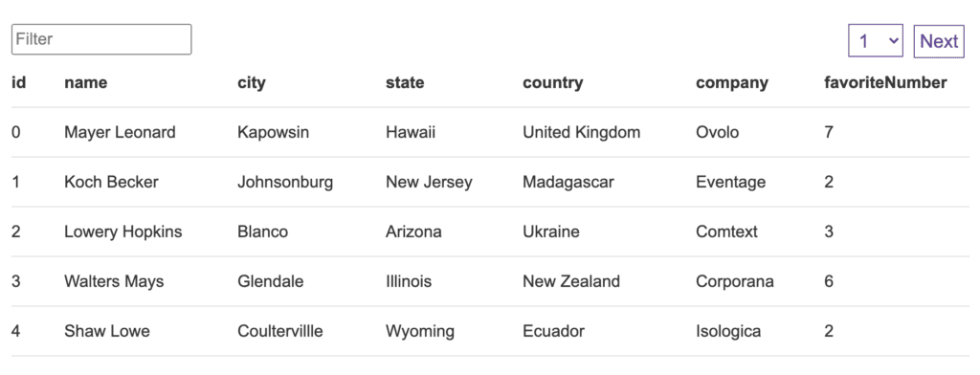Select the favoriteNumber column header
Viewport: 980px width, 375px height.
click(x=885, y=82)
